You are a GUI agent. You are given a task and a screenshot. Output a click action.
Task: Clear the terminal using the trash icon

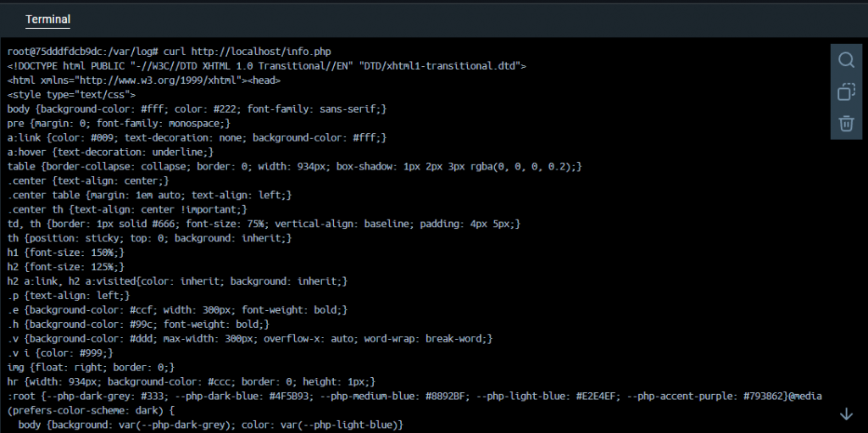846,124
